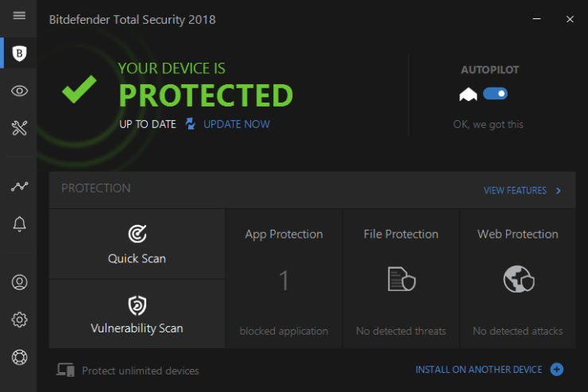588x392 pixels.
Task: Click the 'UP TO DATE' status text
Action: (x=147, y=124)
